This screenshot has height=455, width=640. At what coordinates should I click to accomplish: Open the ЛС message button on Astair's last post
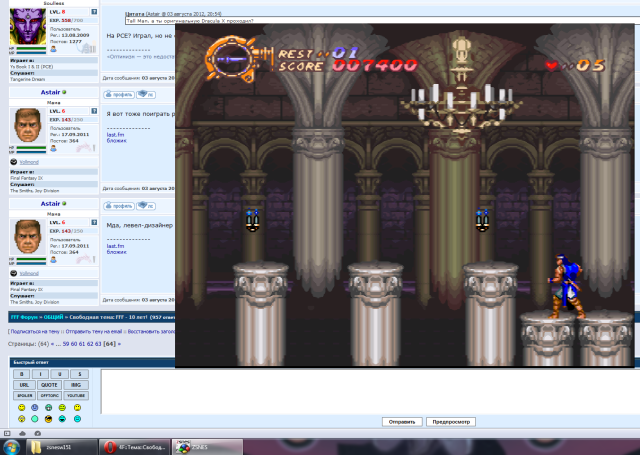click(x=146, y=206)
